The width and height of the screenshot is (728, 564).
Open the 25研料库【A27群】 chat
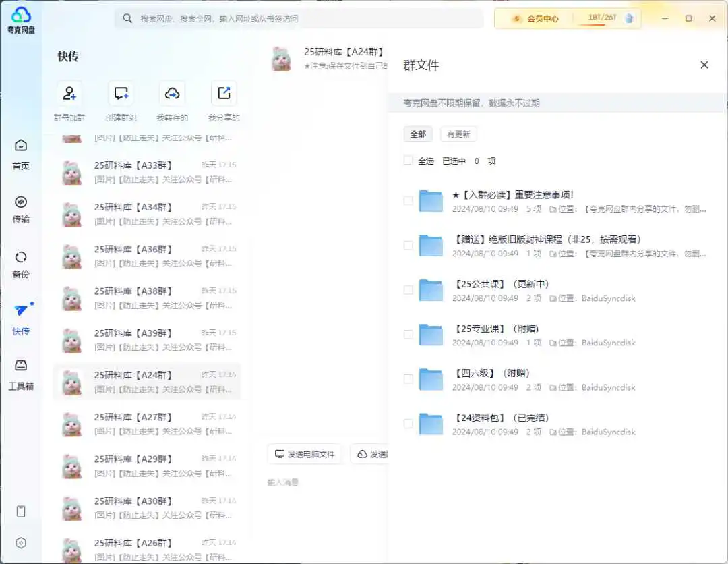pyautogui.click(x=147, y=424)
